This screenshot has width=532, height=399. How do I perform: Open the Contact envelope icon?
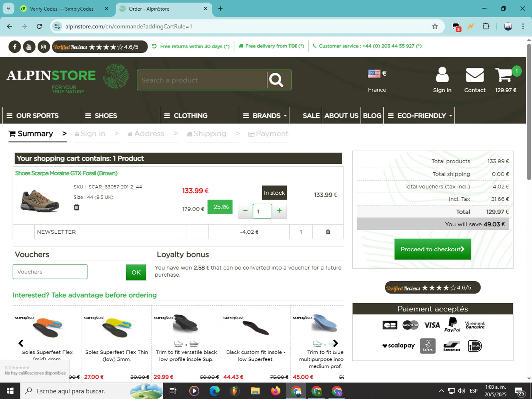475,75
